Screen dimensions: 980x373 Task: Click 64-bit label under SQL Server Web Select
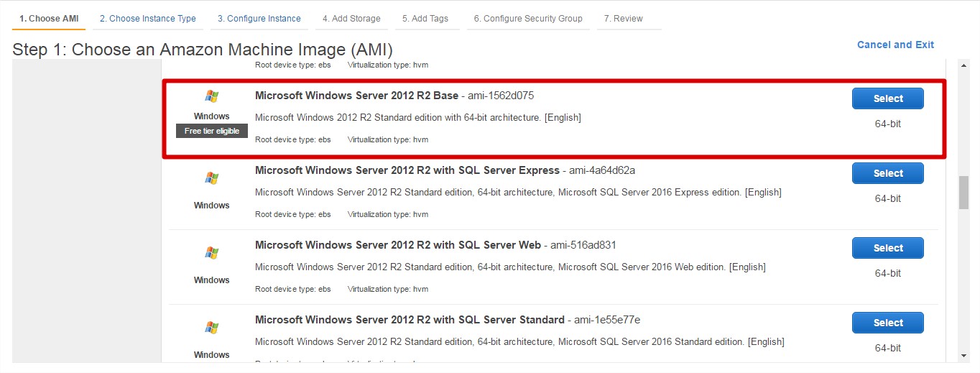[888, 273]
